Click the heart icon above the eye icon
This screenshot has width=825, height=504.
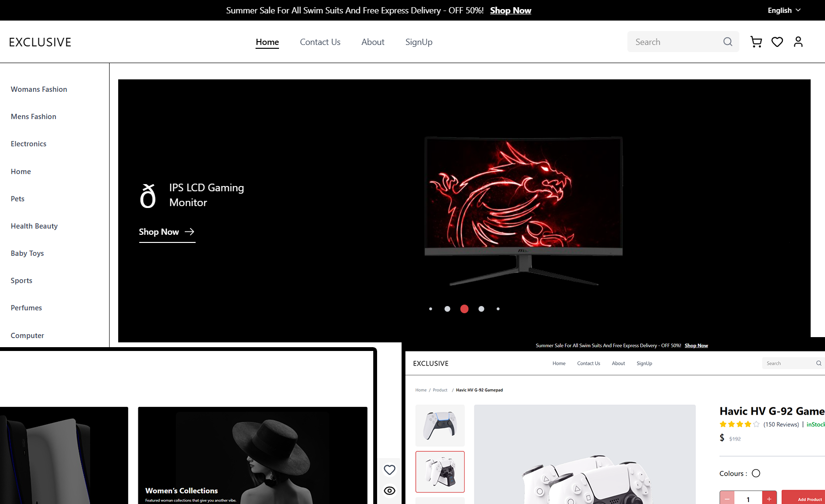[390, 470]
